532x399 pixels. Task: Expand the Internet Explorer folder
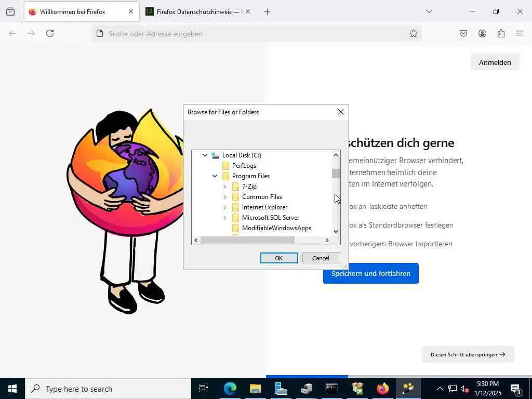[x=224, y=207]
